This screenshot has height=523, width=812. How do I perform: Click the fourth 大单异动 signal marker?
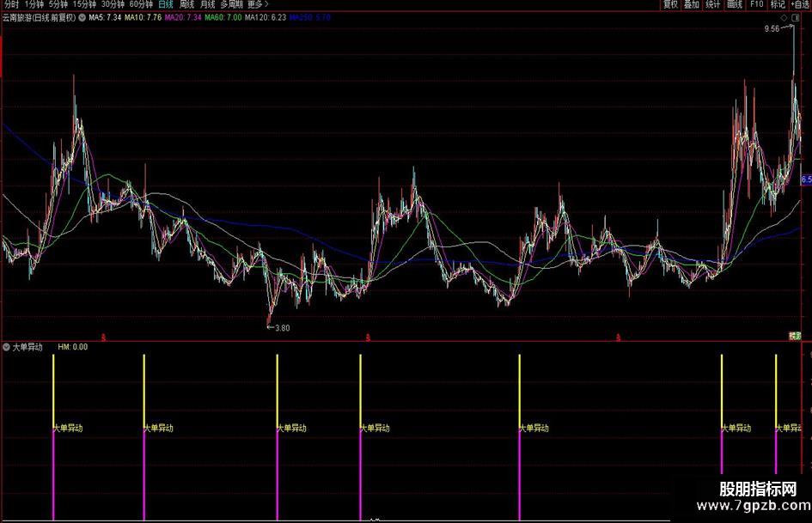pyautogui.click(x=375, y=429)
